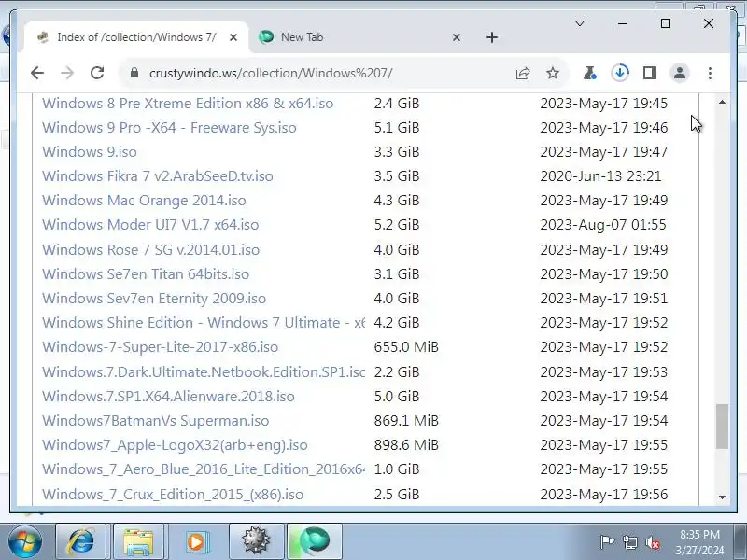Viewport: 747px width, 560px height.
Task: Select the Index of /collection/Windows 7 tab
Action: click(136, 37)
